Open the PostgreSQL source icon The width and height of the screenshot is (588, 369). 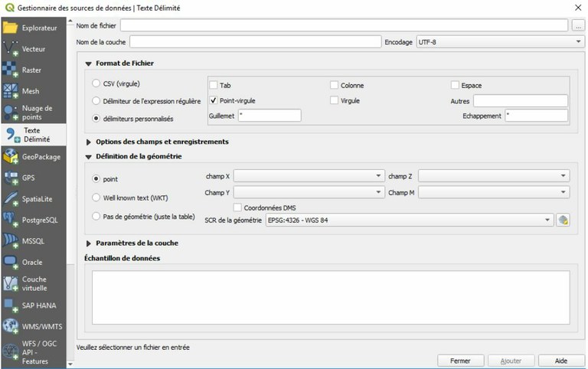tap(11, 220)
